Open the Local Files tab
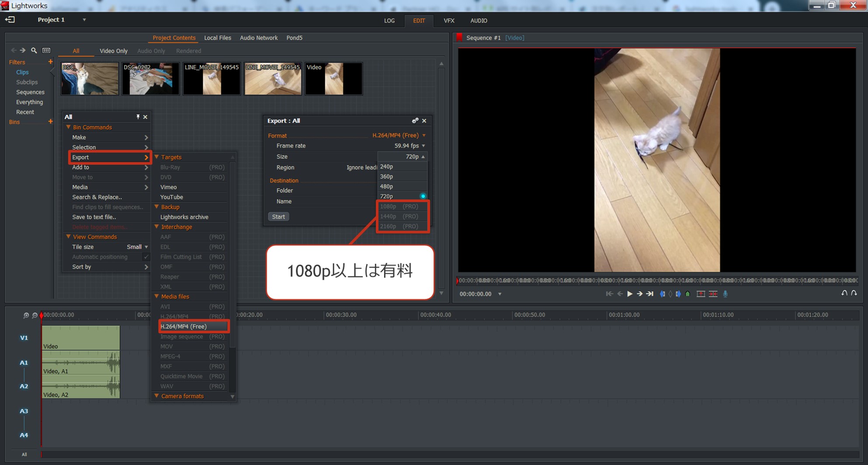 (218, 38)
